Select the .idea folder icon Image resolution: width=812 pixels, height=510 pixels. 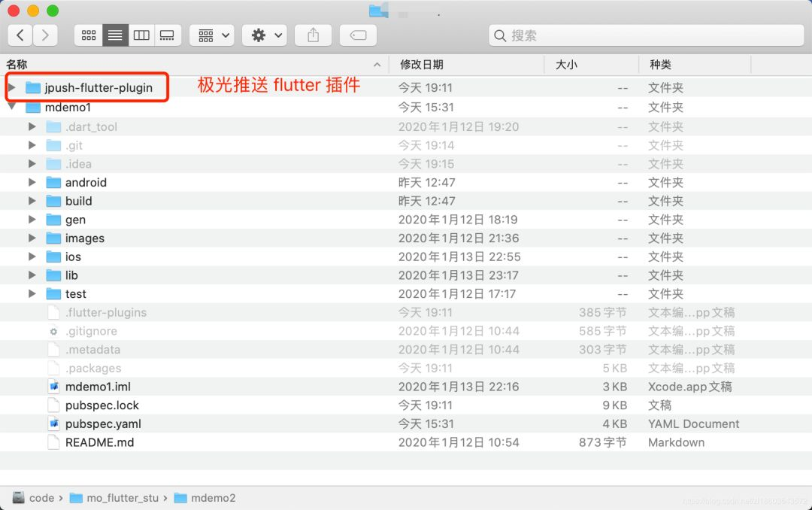[x=53, y=164]
